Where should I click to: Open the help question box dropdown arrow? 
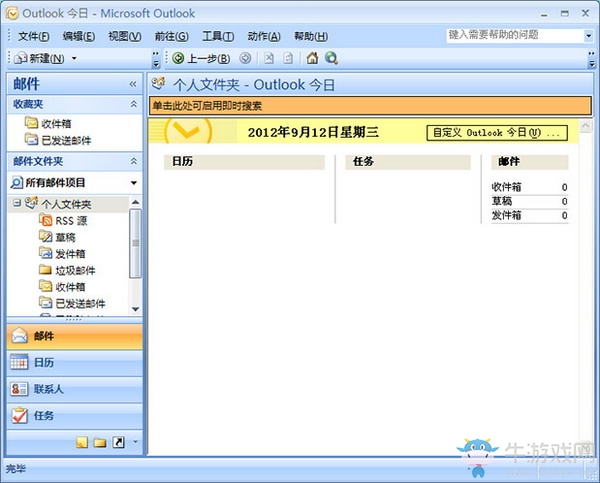point(589,36)
